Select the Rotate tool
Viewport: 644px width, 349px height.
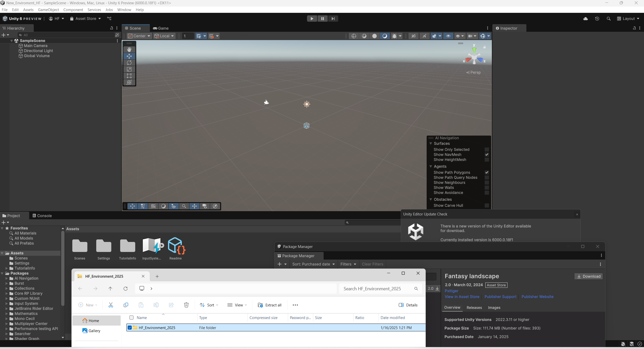point(129,62)
